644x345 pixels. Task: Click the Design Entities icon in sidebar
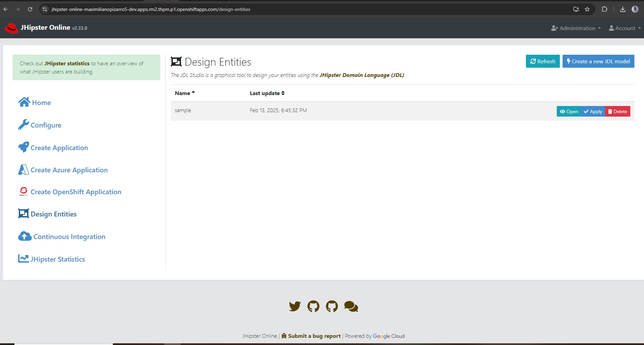coord(24,213)
